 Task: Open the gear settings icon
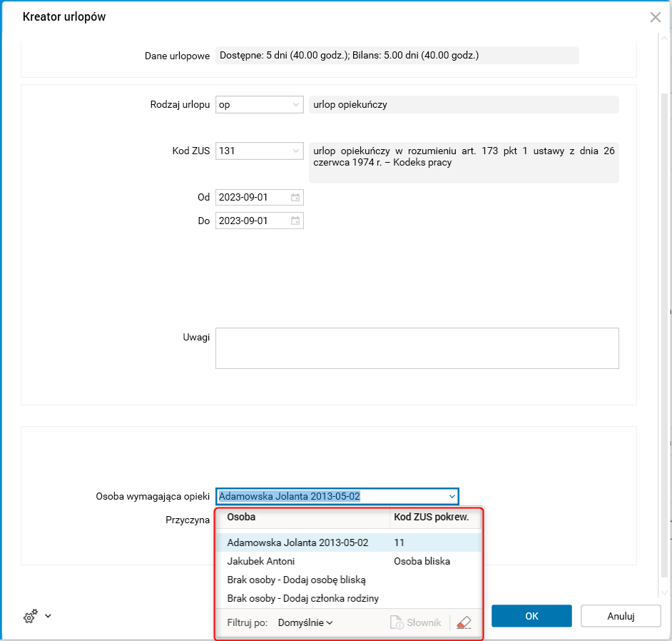31,616
